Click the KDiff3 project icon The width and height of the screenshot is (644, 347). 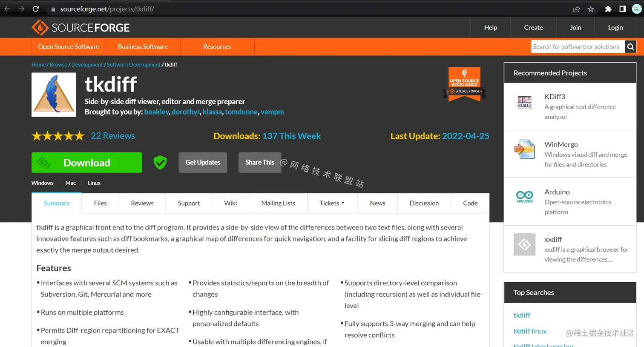pyautogui.click(x=524, y=102)
